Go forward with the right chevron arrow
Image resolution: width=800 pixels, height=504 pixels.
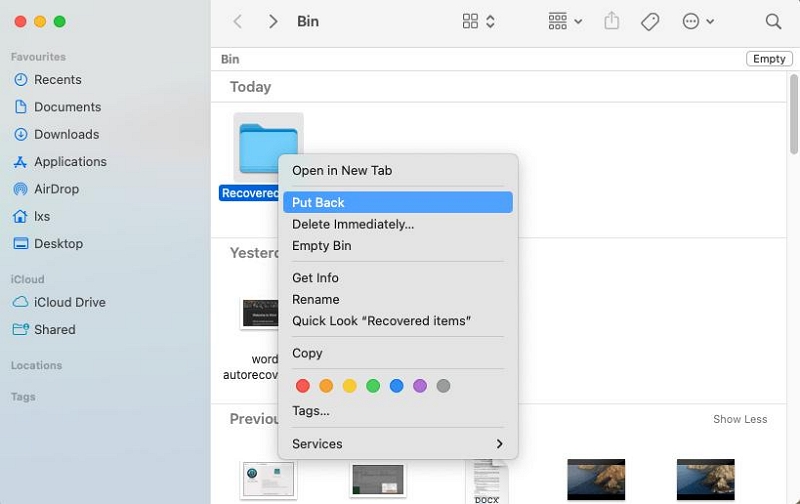(273, 21)
